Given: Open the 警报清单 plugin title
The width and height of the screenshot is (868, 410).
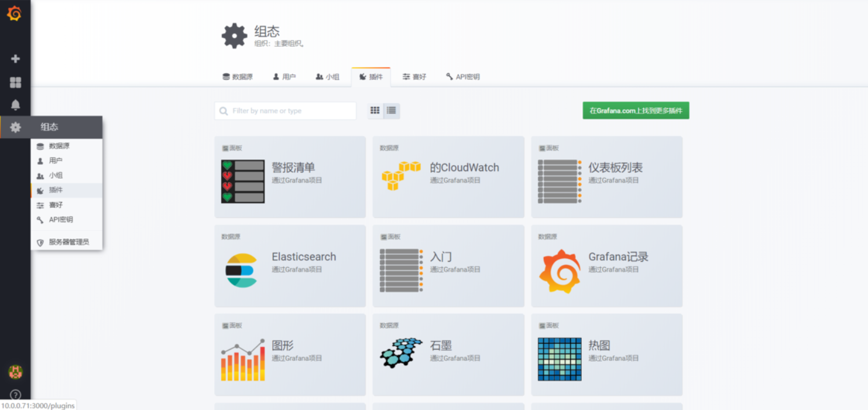Looking at the screenshot, I should click(293, 168).
